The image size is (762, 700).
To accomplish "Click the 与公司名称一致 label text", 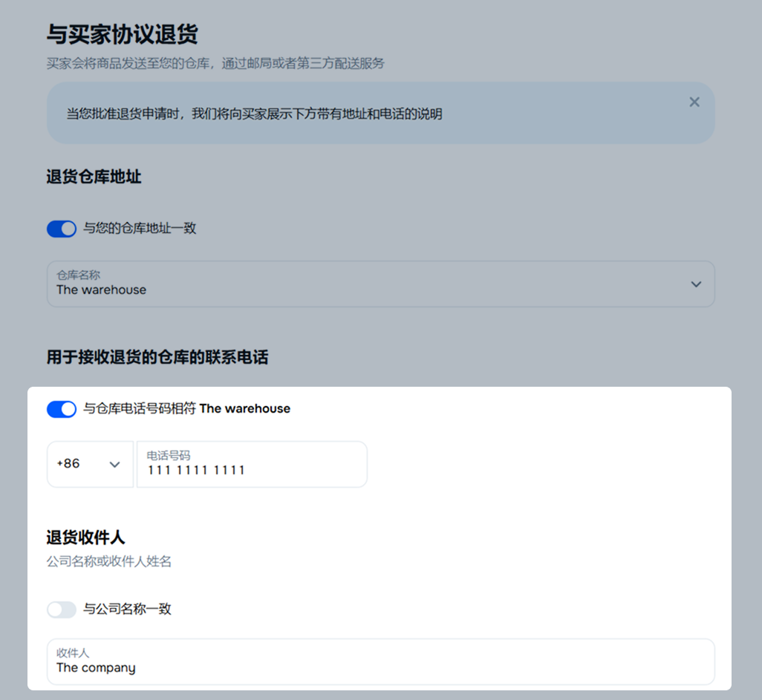I will 127,609.
